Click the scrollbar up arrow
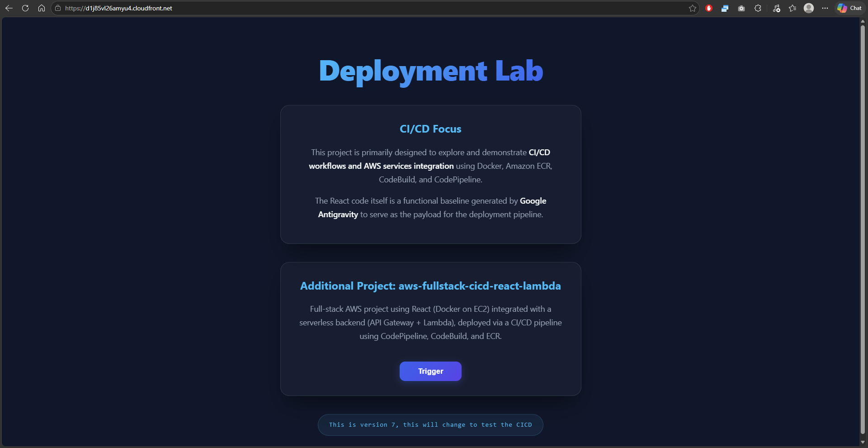The height and width of the screenshot is (448, 868). pyautogui.click(x=863, y=21)
